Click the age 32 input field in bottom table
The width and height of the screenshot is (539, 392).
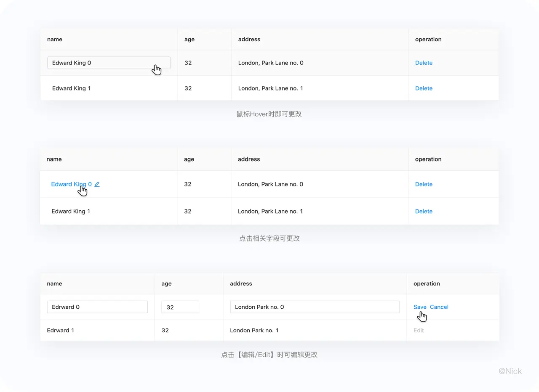click(180, 307)
